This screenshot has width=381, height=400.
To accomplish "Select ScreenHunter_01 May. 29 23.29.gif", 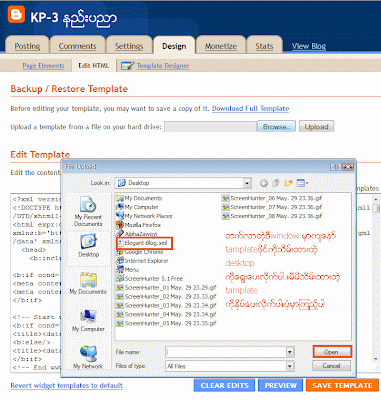I will coord(167,287).
